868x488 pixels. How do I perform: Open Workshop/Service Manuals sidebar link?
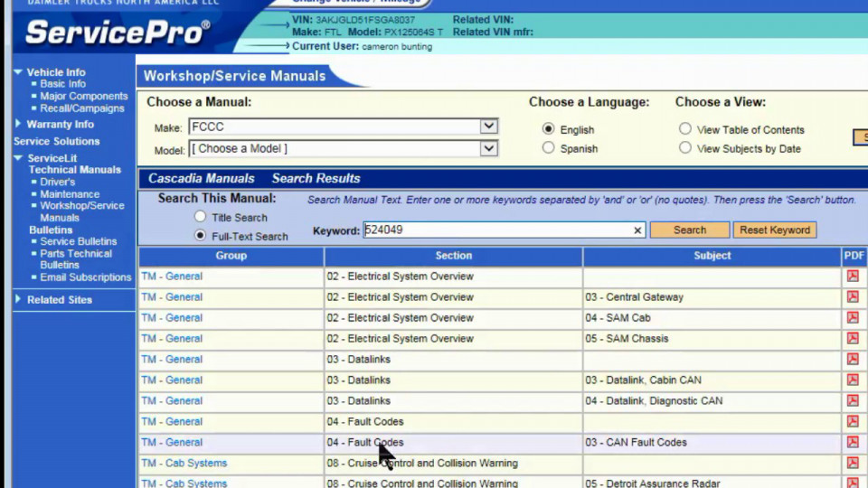click(82, 211)
